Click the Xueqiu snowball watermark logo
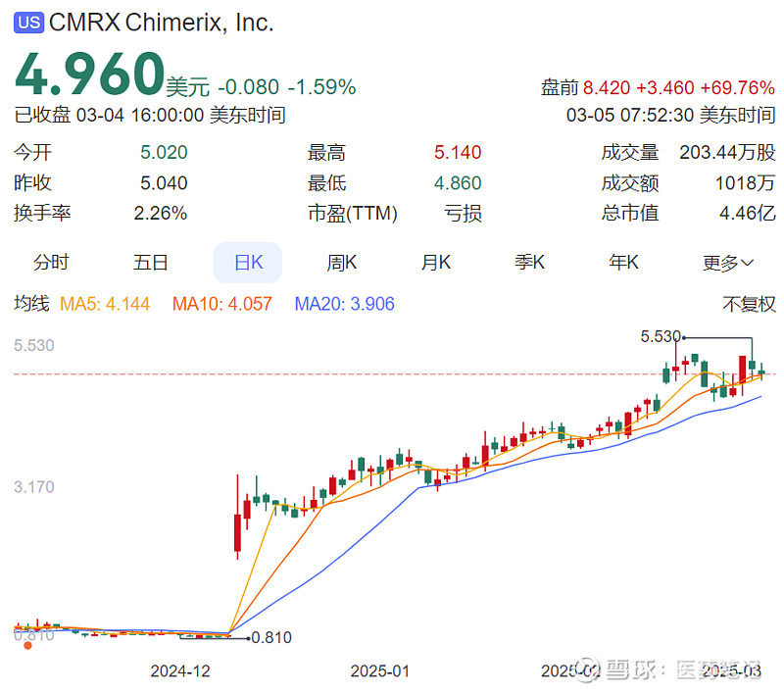The width and height of the screenshot is (784, 694). [590, 666]
